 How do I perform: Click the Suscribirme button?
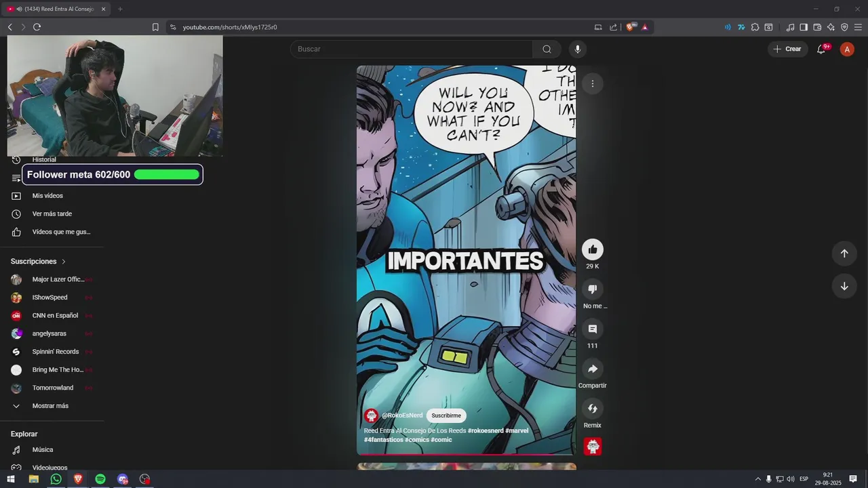coord(446,415)
